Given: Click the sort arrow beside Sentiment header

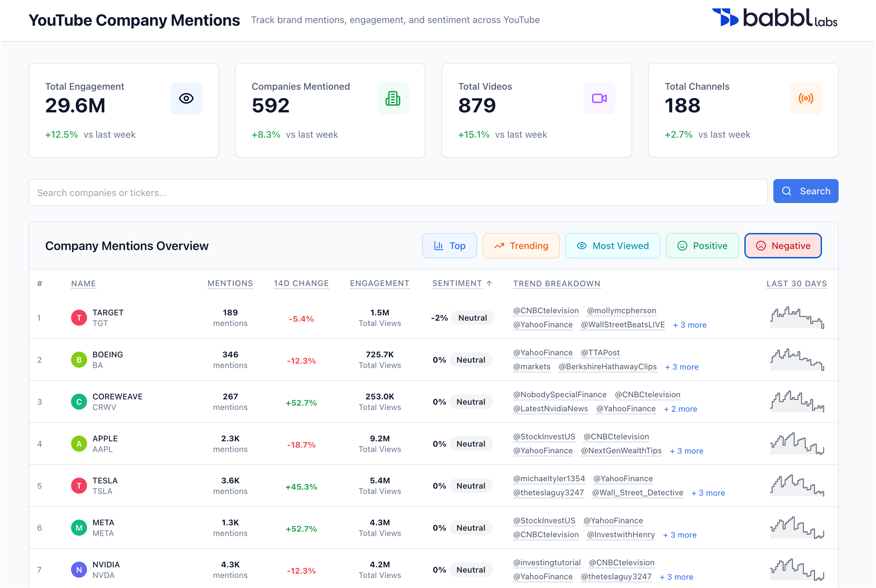Looking at the screenshot, I should pyautogui.click(x=489, y=283).
